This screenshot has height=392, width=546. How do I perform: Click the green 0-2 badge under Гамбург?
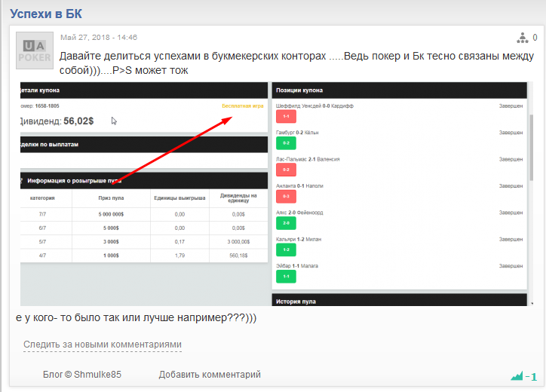[286, 143]
